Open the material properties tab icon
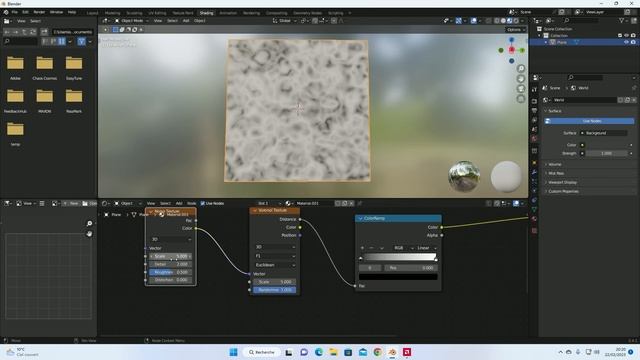The height and width of the screenshot is (360, 640). click(x=534, y=219)
